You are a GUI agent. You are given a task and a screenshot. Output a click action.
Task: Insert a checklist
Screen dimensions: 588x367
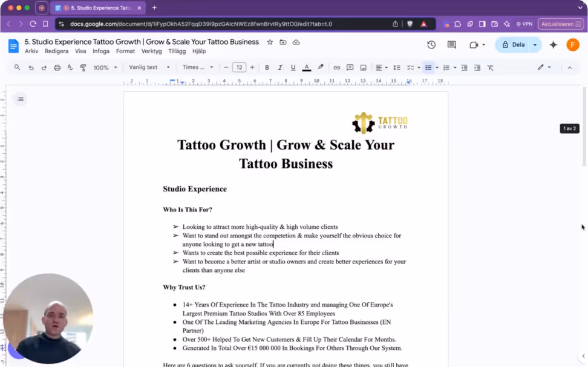(411, 68)
